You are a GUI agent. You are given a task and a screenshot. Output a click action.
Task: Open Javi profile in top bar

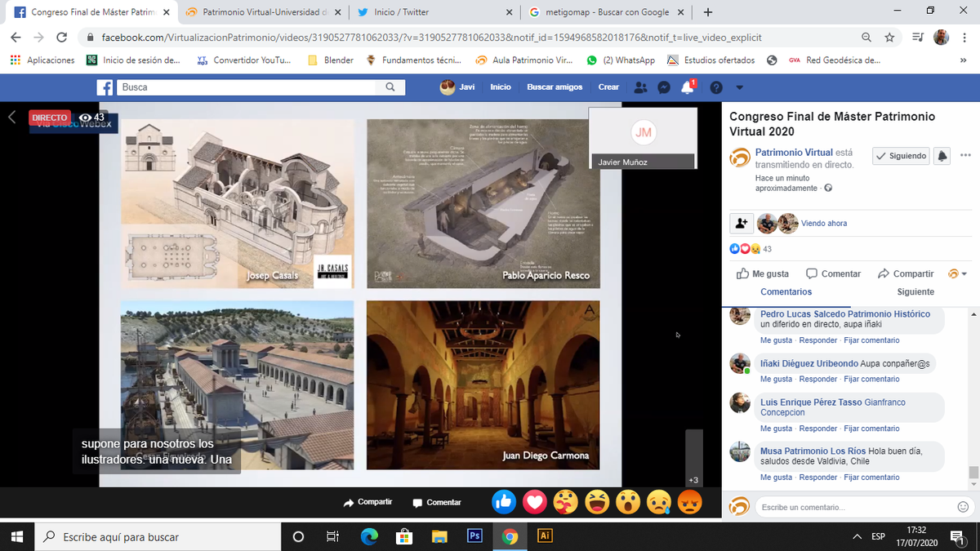(x=457, y=87)
